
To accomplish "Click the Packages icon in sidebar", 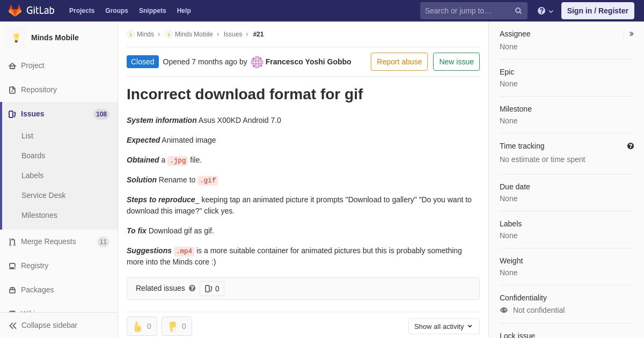I will pyautogui.click(x=12, y=290).
